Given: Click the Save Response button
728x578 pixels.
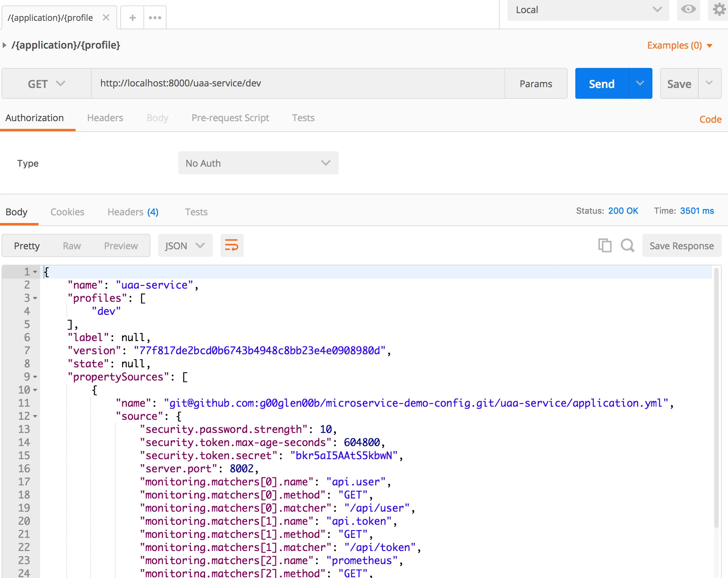Looking at the screenshot, I should coord(681,246).
